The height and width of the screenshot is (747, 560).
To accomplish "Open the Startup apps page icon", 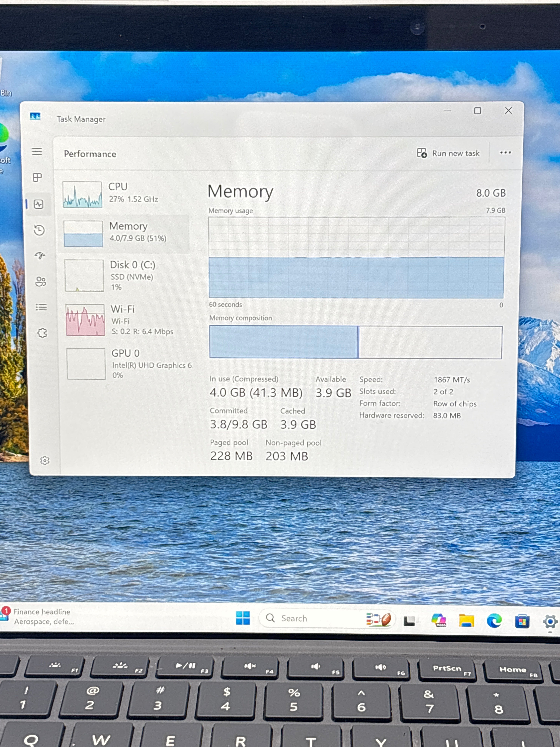I will [40, 256].
